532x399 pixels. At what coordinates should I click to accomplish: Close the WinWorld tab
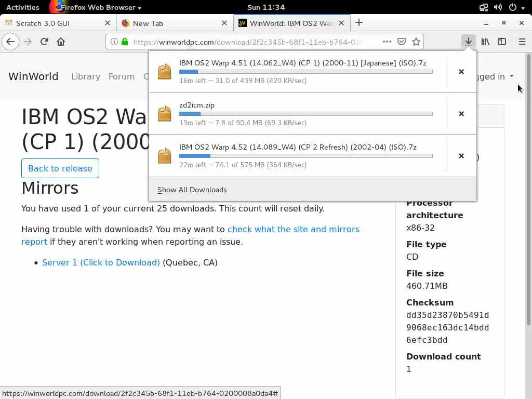(341, 23)
